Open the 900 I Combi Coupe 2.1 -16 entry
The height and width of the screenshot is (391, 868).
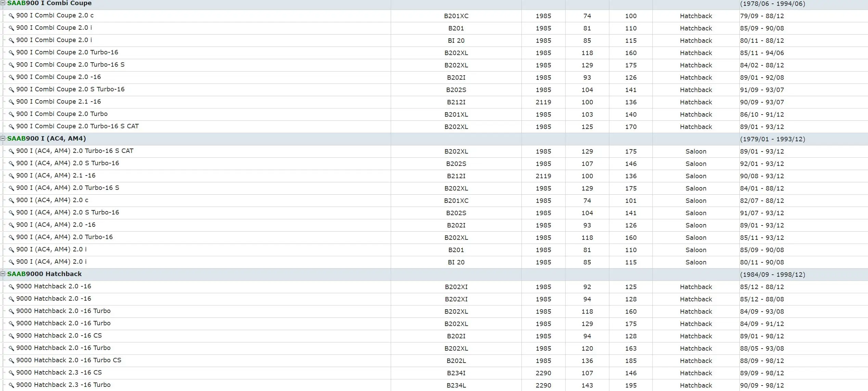pyautogui.click(x=59, y=102)
